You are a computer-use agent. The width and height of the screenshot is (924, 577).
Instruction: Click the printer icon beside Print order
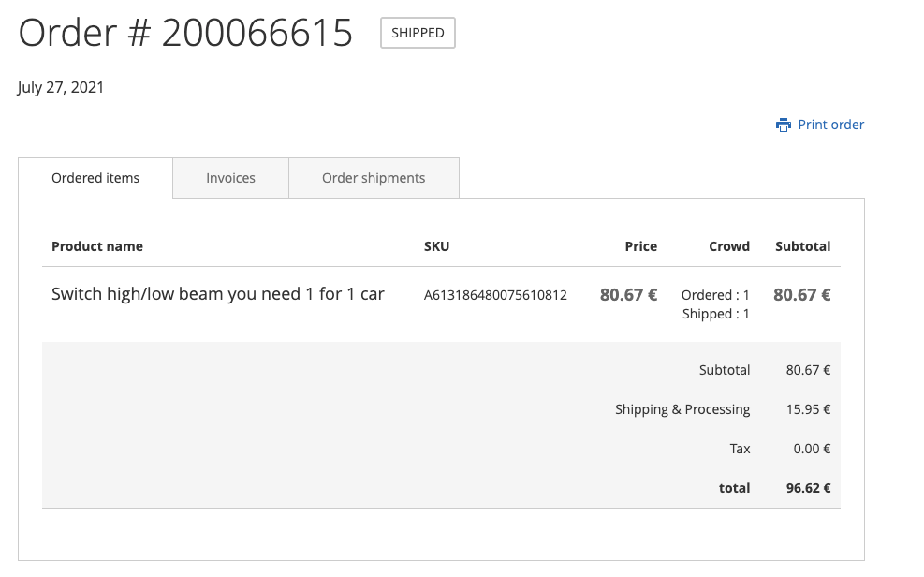point(784,125)
